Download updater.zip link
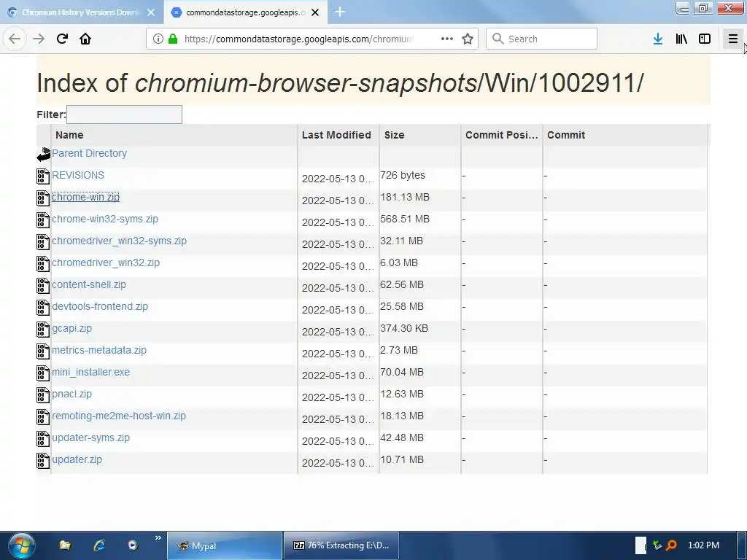Screen dimensions: 747x560 pyautogui.click(x=77, y=460)
